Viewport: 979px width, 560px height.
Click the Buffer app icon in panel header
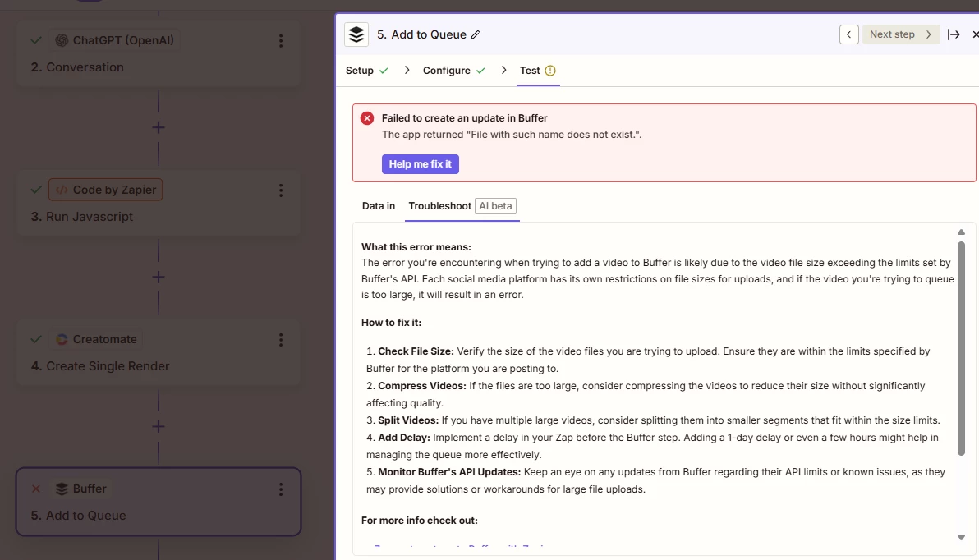pos(356,34)
